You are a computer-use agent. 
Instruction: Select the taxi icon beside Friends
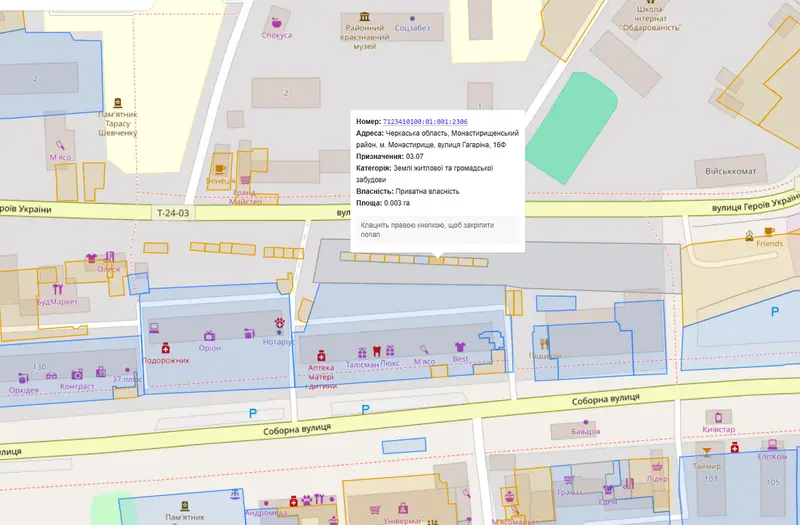coord(749,236)
